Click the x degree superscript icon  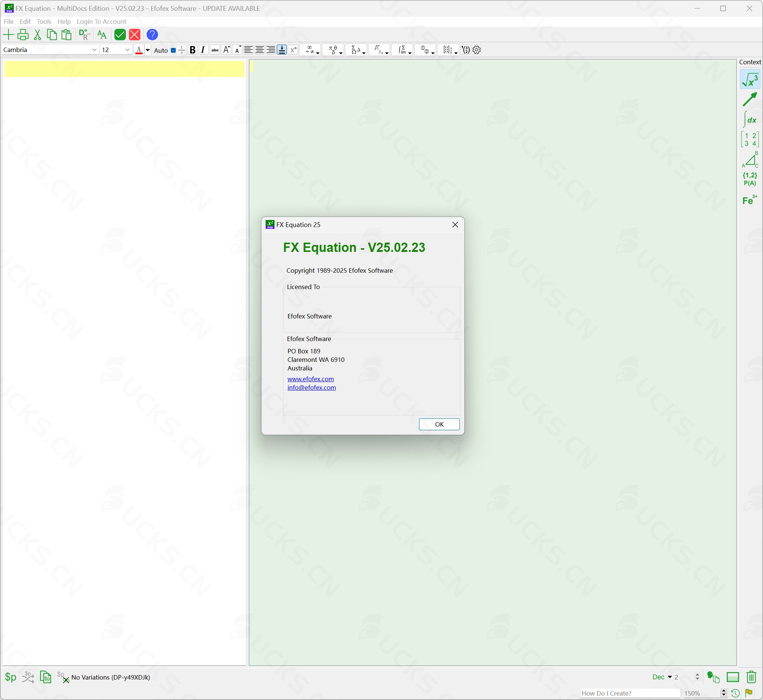pyautogui.click(x=293, y=50)
